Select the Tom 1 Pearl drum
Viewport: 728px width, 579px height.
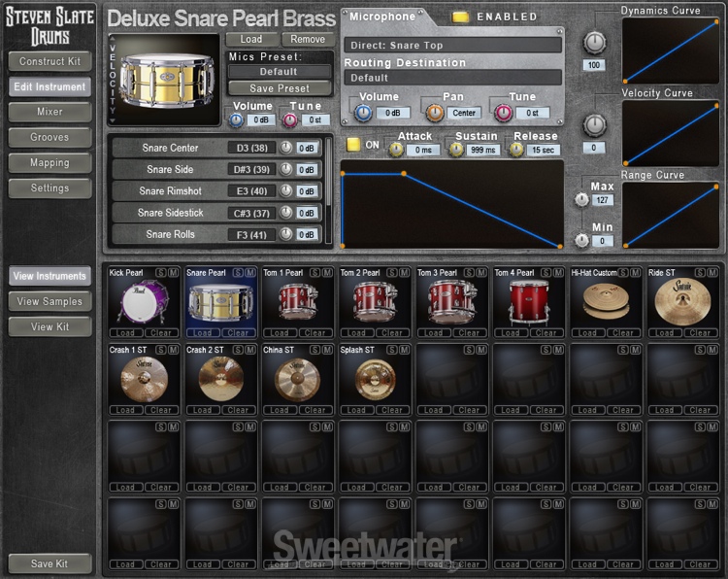(294, 303)
